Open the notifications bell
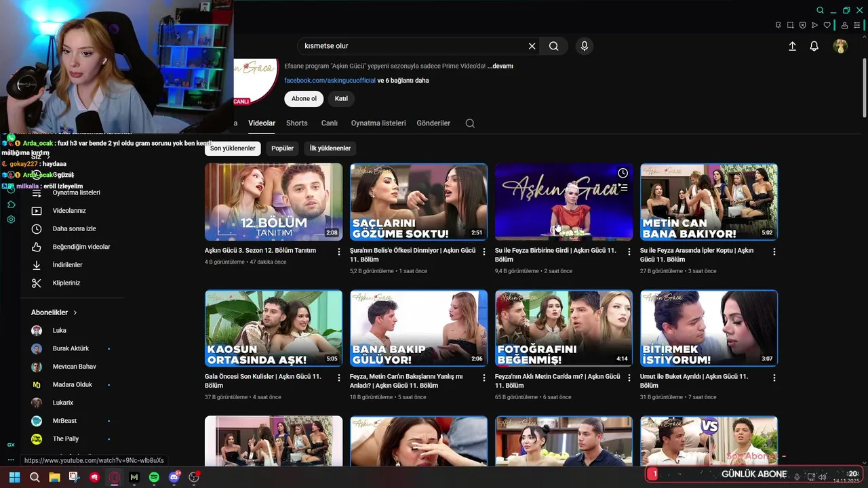Image resolution: width=868 pixels, height=488 pixels. [814, 46]
